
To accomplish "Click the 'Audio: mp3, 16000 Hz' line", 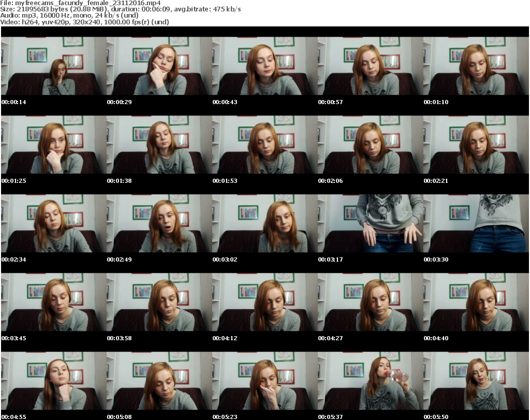I will (x=69, y=16).
